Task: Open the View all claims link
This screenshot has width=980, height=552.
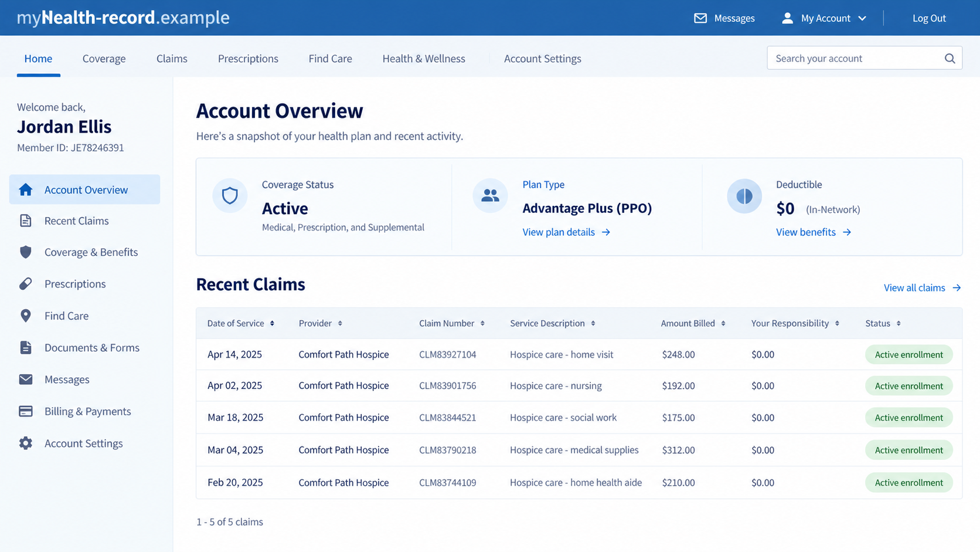Action: (914, 288)
